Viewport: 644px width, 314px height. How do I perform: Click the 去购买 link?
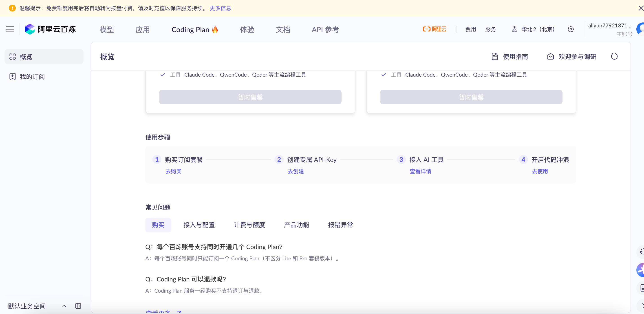point(173,171)
